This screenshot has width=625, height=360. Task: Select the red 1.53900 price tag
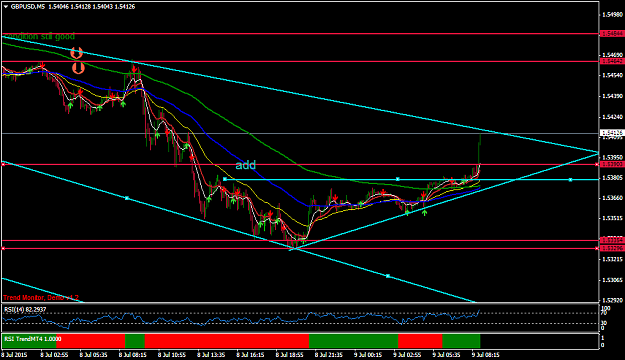(612, 164)
